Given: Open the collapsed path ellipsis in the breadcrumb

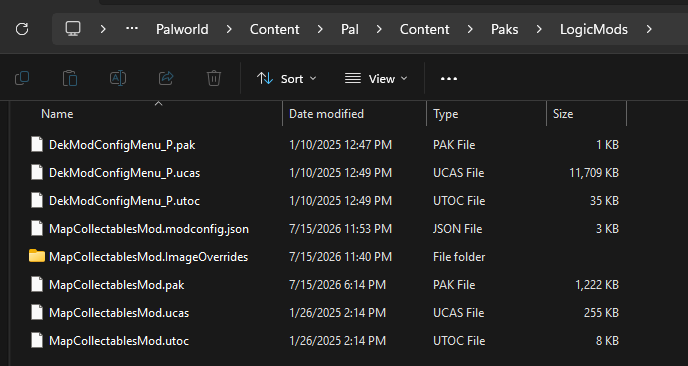Looking at the screenshot, I should coord(132,29).
